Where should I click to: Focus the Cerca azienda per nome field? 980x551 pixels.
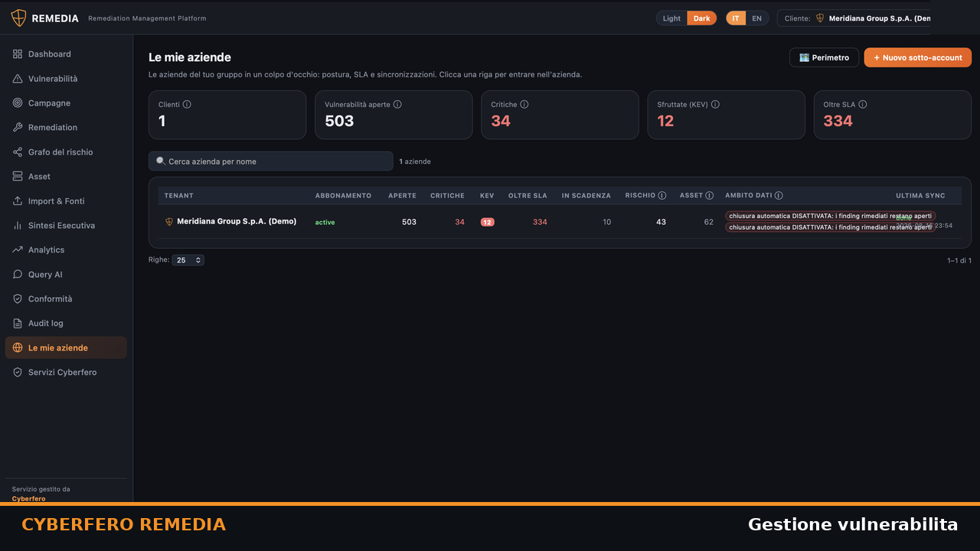(270, 161)
